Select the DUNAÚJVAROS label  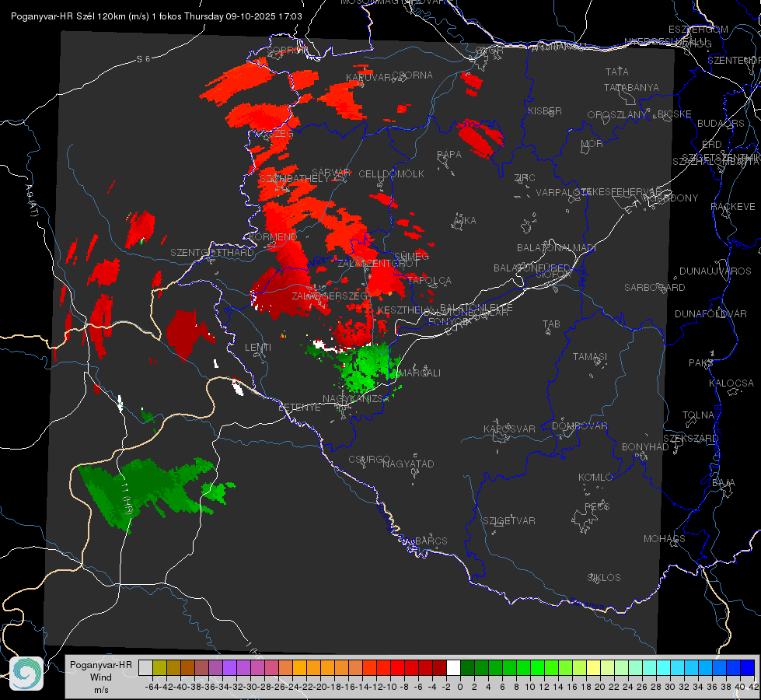click(x=715, y=271)
